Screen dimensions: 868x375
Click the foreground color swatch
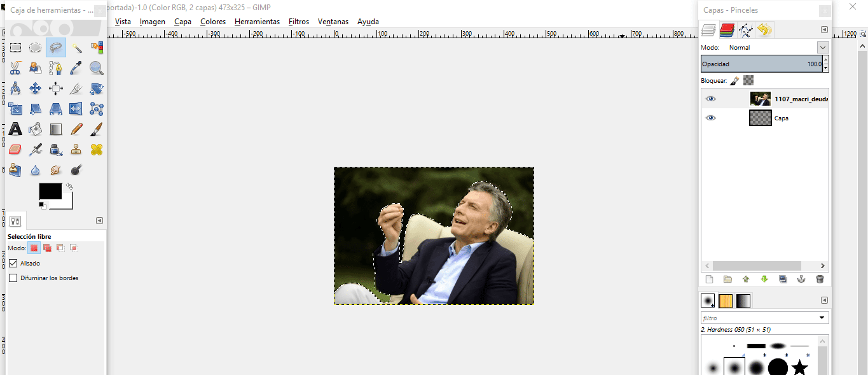coord(50,191)
